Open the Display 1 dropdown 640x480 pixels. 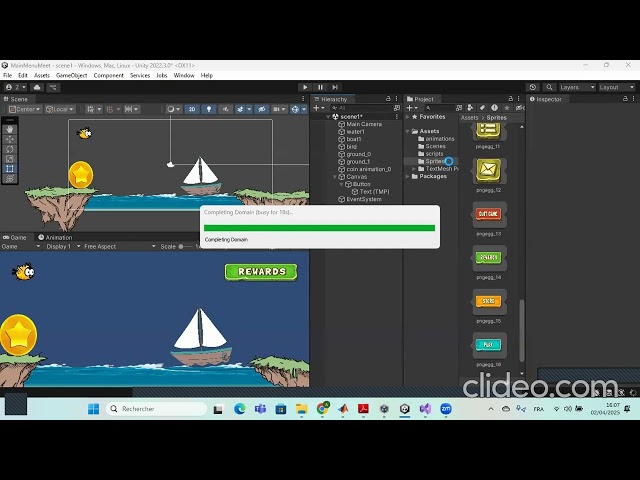click(x=63, y=247)
